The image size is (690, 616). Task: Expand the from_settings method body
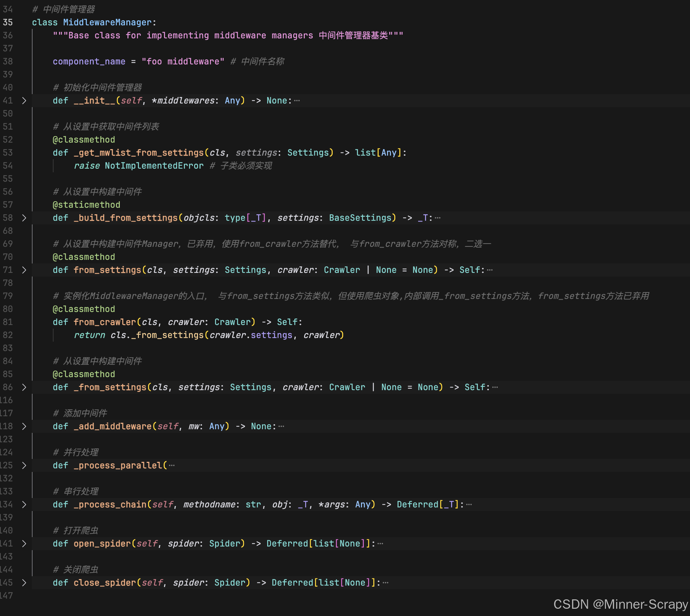point(25,270)
